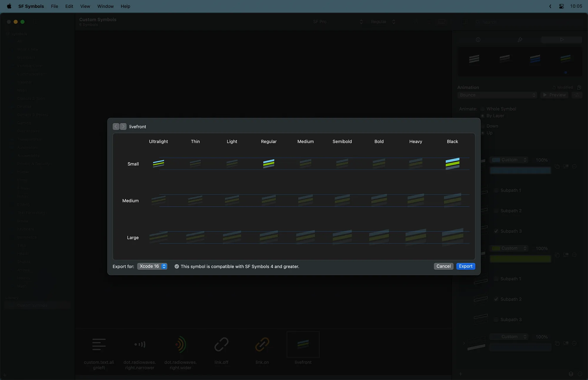This screenshot has width=588, height=380.
Task: Select the Regular Small symbol preview
Action: [x=269, y=163]
